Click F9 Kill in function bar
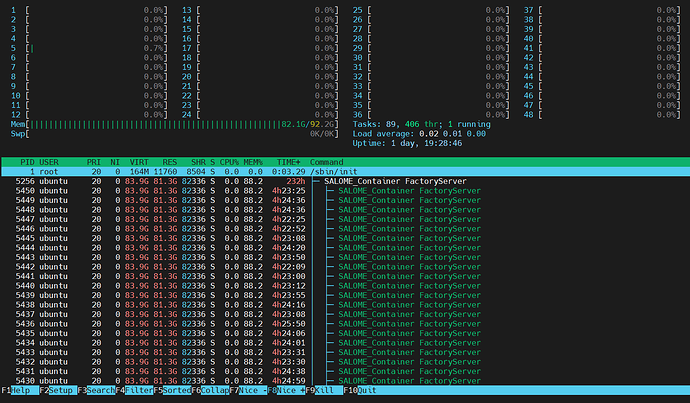Image resolution: width=690 pixels, height=403 pixels. point(324,390)
